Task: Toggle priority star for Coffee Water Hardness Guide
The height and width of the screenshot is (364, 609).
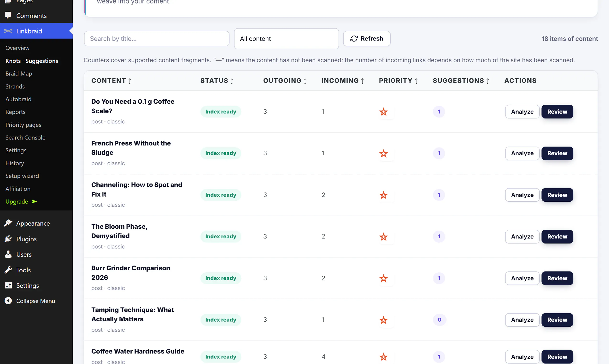Action: coord(383,357)
